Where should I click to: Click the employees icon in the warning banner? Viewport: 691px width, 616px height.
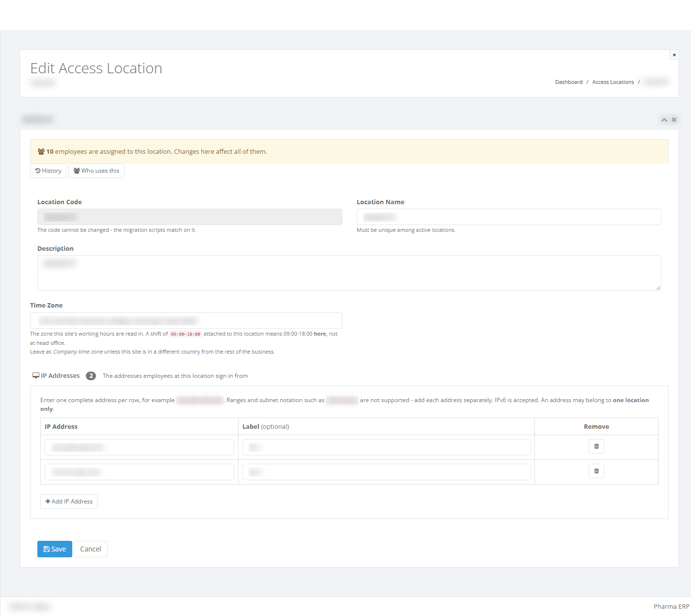[x=41, y=152]
